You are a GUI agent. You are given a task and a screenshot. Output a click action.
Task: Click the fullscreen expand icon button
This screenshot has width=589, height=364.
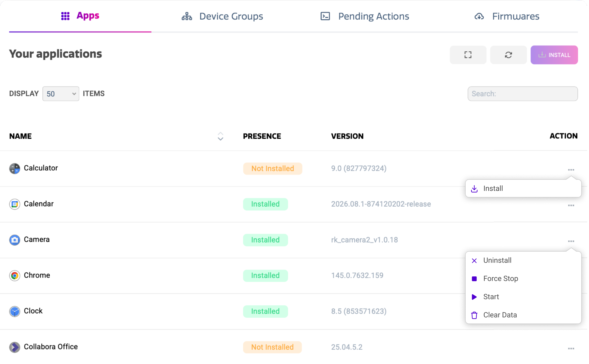click(468, 55)
